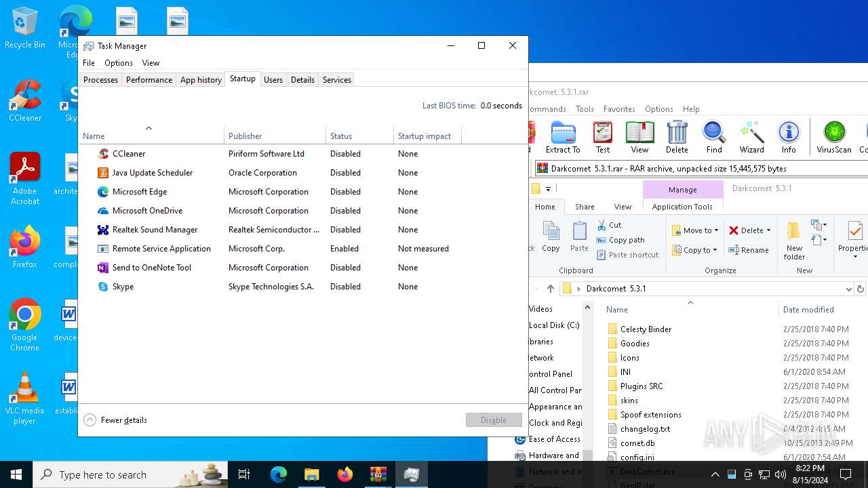Switch to Users tab
Screen dimensions: 868x488
tap(273, 80)
